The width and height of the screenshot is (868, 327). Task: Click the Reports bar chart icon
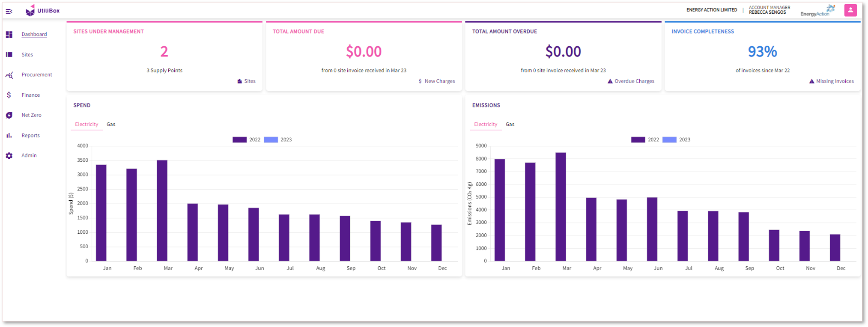pyautogui.click(x=9, y=135)
